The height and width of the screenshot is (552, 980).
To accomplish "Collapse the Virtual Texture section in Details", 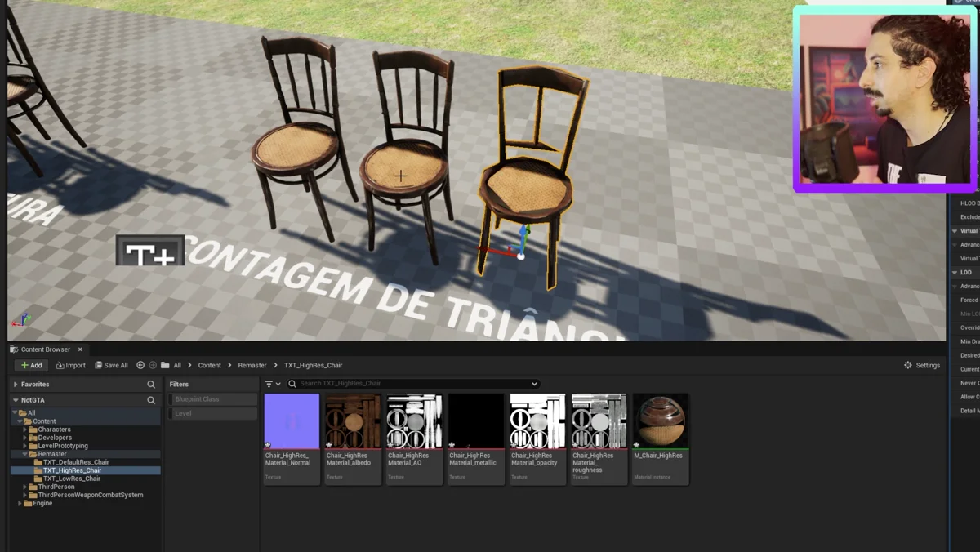I will click(x=955, y=231).
